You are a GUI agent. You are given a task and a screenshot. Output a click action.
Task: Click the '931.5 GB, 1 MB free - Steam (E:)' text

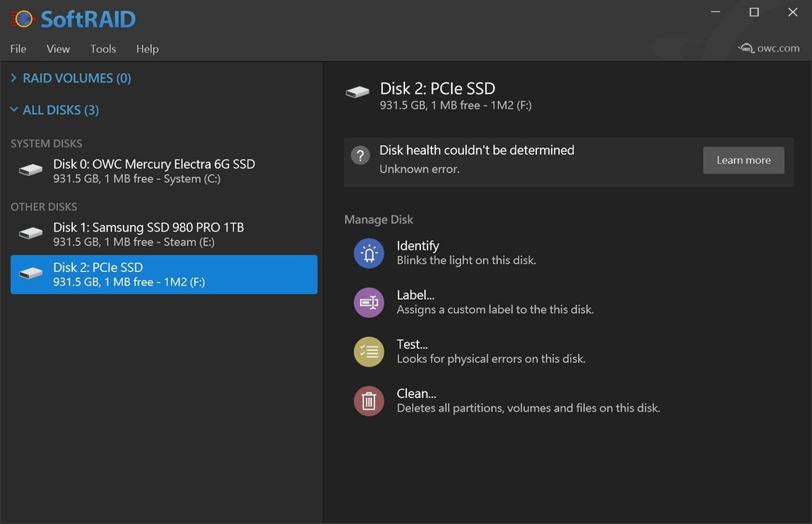pyautogui.click(x=133, y=242)
